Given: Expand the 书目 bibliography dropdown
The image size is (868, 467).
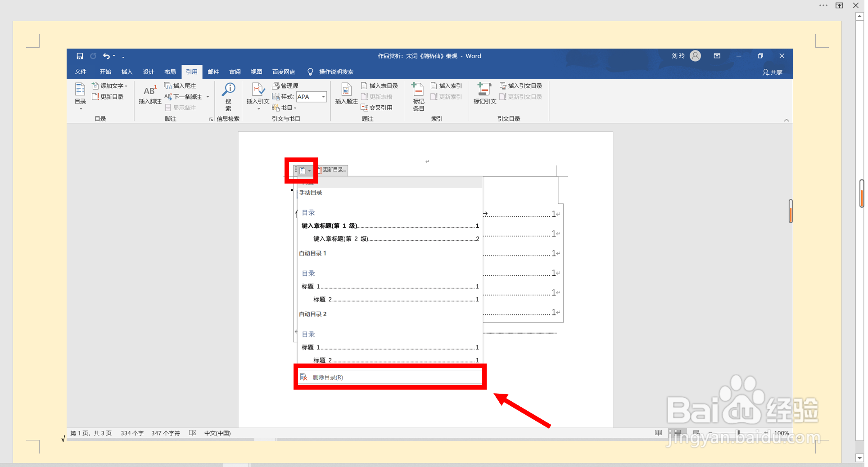Looking at the screenshot, I should [x=295, y=108].
